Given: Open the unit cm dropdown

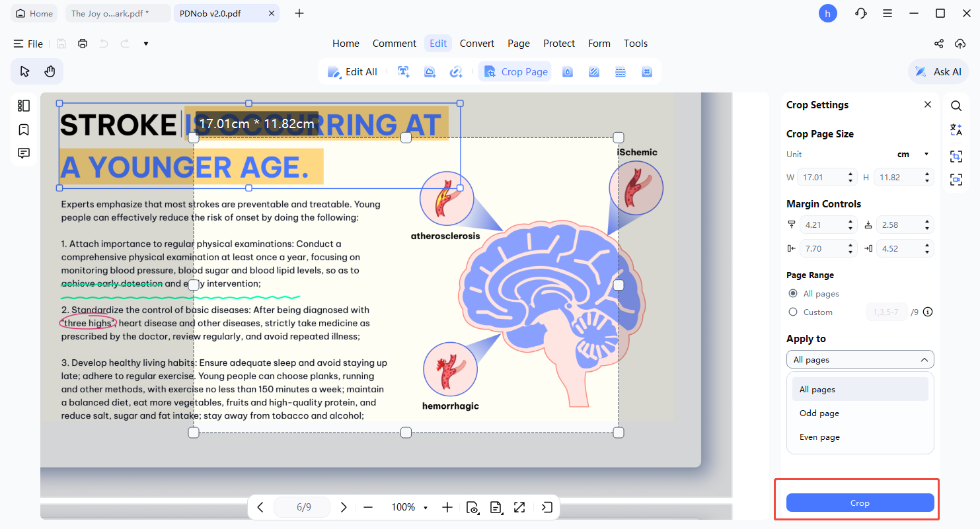Looking at the screenshot, I should click(x=913, y=155).
